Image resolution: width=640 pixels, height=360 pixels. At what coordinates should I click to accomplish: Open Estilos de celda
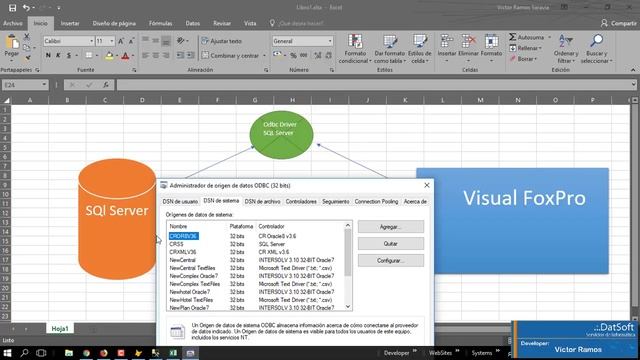point(420,49)
